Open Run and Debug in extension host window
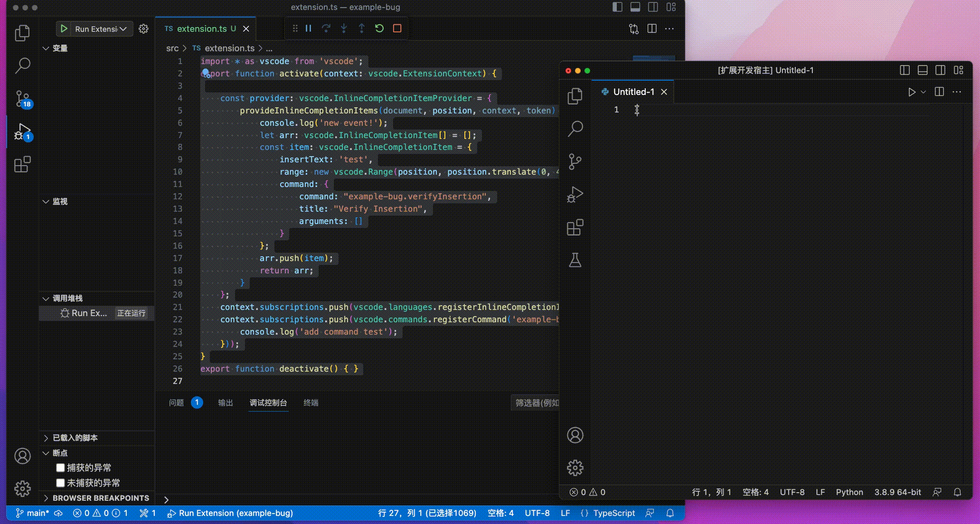The image size is (980, 524). [x=575, y=195]
